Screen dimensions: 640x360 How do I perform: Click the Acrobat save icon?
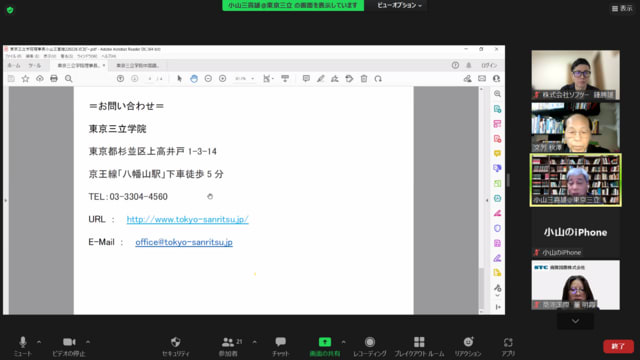coord(11,79)
